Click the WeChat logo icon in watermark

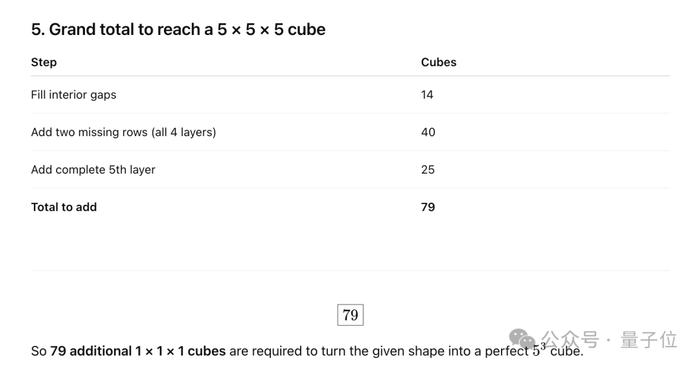tap(522, 338)
